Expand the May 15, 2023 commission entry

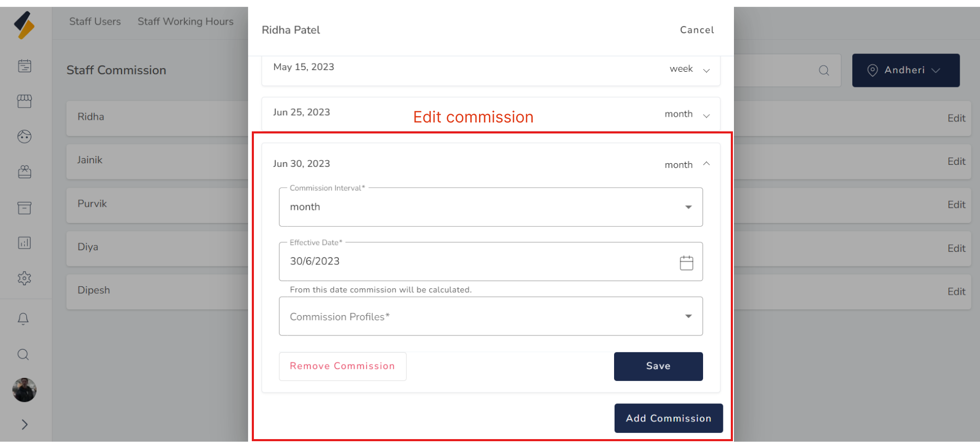(x=706, y=70)
